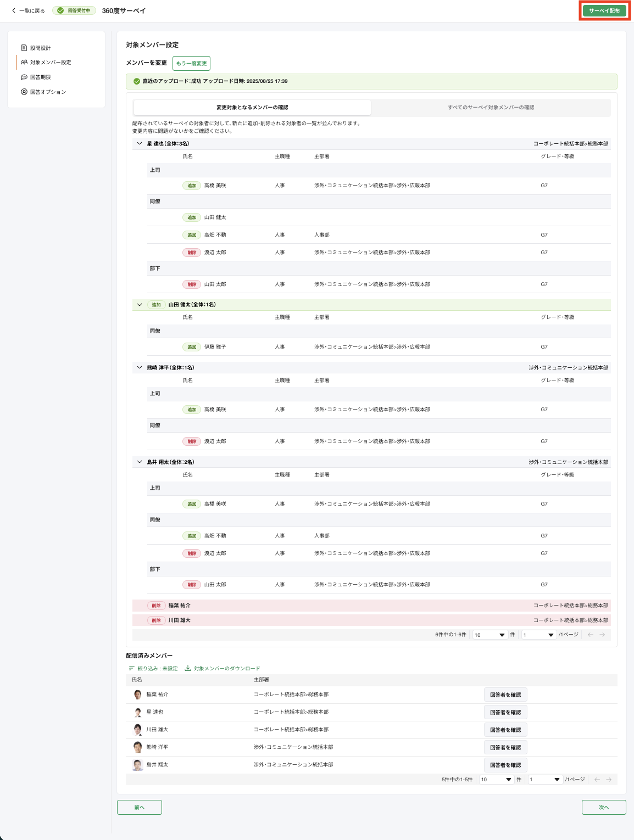Click the 絞り込み filter icon
The width and height of the screenshot is (634, 840).
[131, 668]
